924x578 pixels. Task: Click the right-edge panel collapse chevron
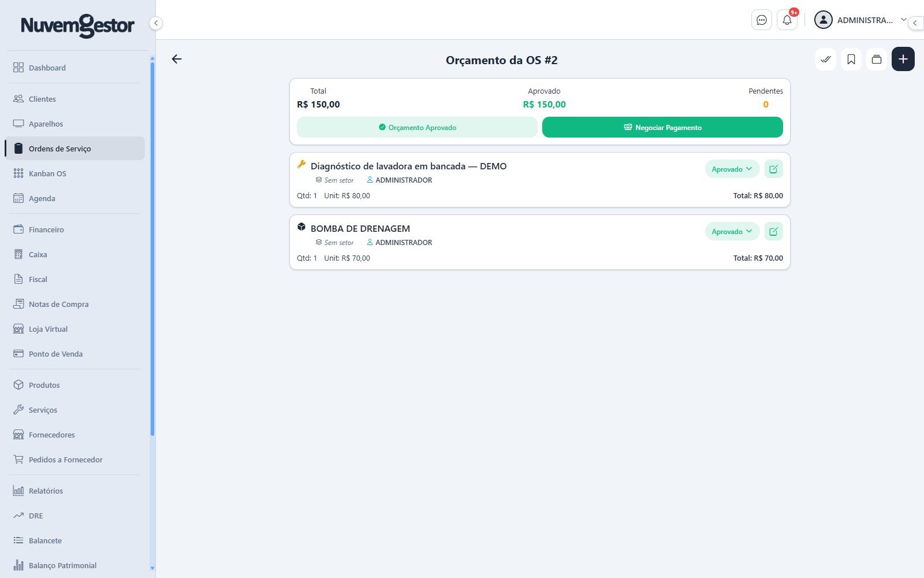(915, 23)
